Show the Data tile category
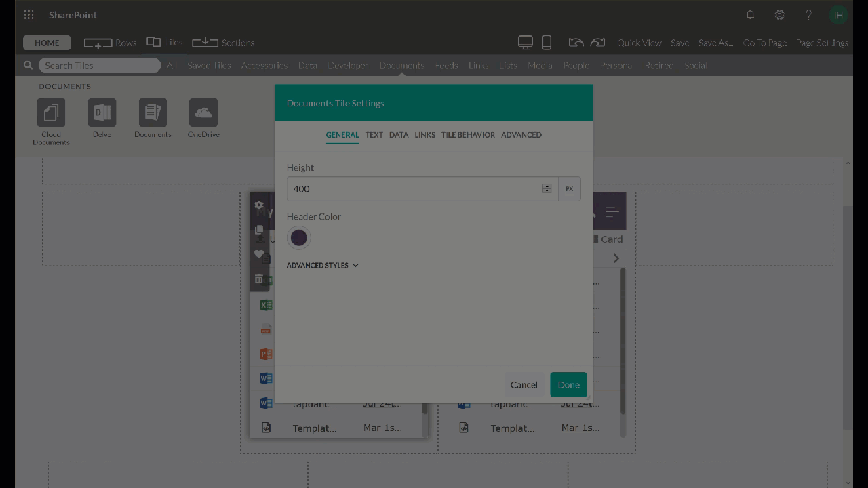This screenshot has width=868, height=488. click(x=308, y=66)
